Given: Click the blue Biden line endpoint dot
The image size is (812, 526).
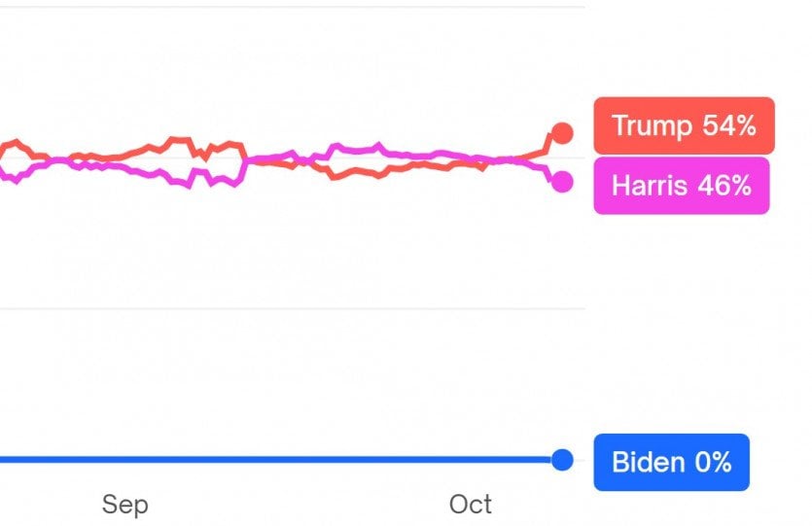Looking at the screenshot, I should tap(562, 460).
